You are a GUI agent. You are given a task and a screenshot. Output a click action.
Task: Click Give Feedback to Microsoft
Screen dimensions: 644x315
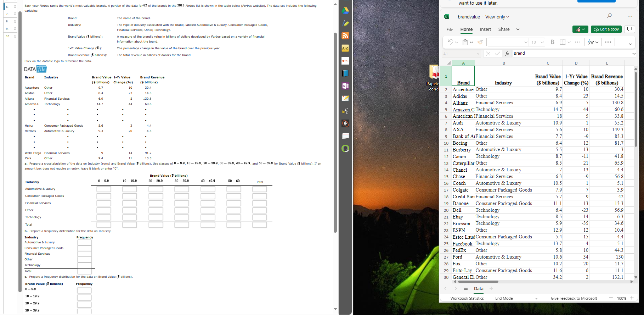574,298
